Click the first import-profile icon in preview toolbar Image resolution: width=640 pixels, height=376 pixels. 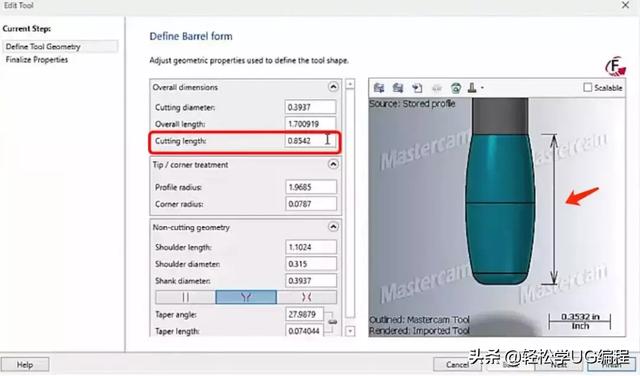[x=379, y=88]
